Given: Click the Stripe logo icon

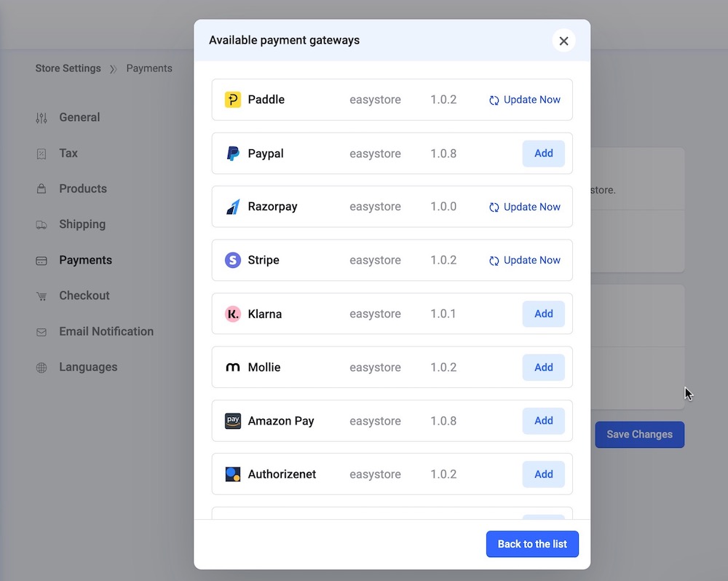Looking at the screenshot, I should pos(232,260).
